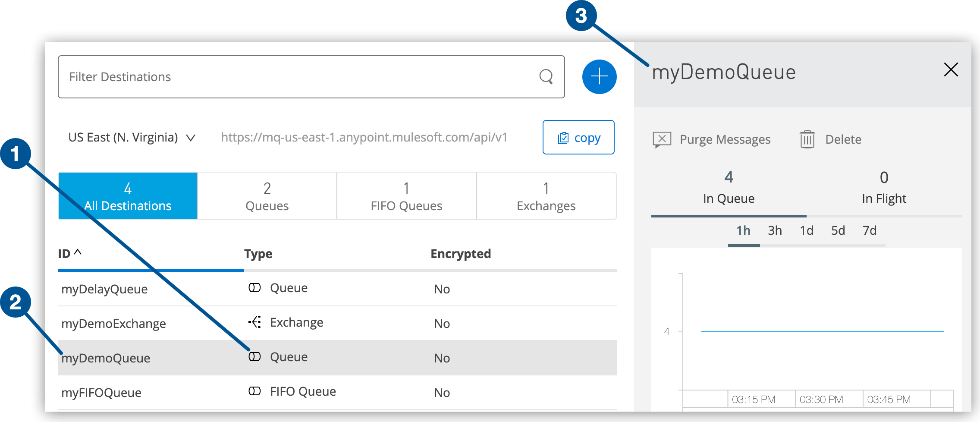The height and width of the screenshot is (422, 980).
Task: Click the Purge Messages icon
Action: tap(662, 139)
